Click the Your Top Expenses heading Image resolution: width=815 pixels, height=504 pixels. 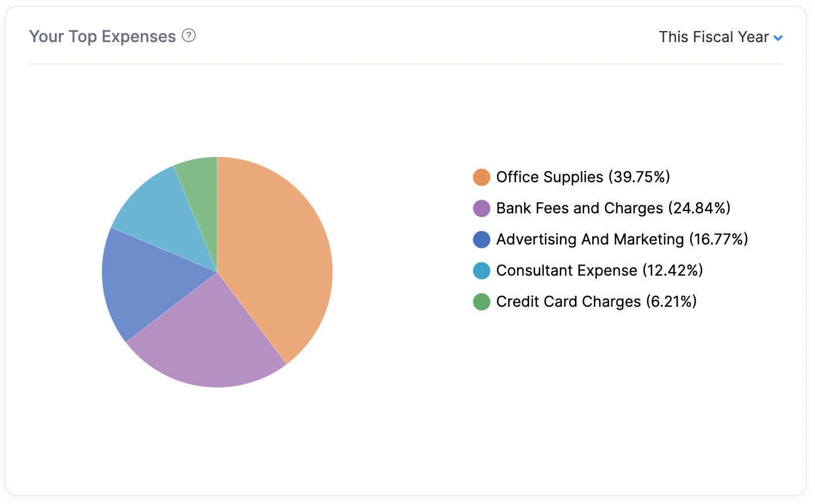tap(103, 36)
